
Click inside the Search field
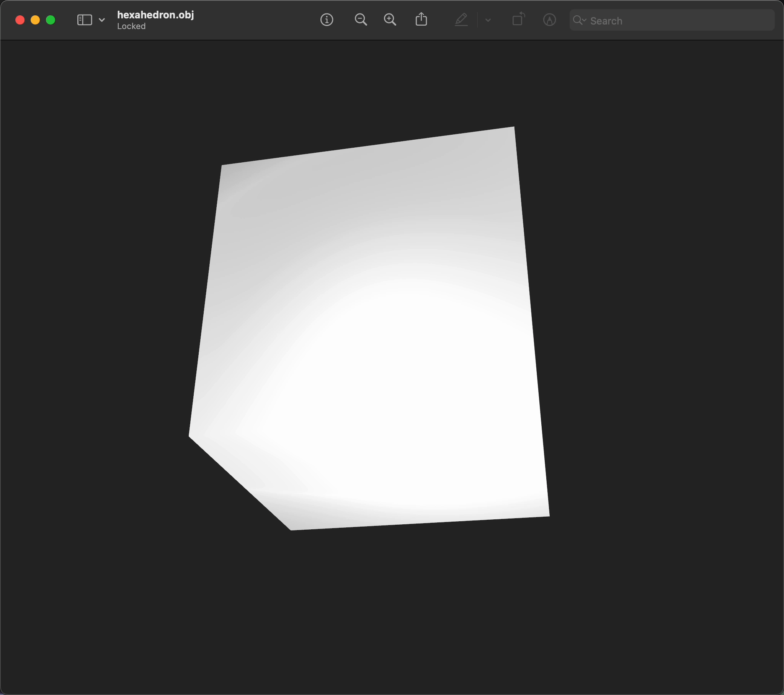[x=652, y=21]
